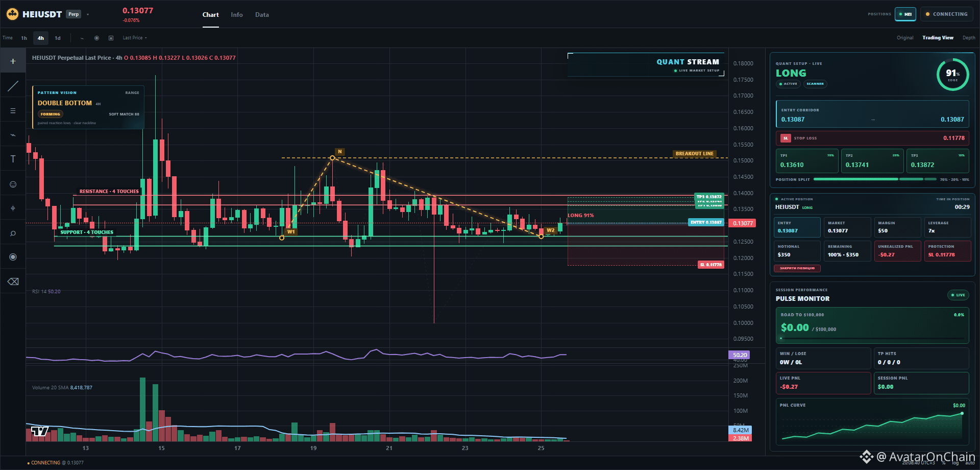
Task: Click the red close position button
Action: pyautogui.click(x=797, y=268)
